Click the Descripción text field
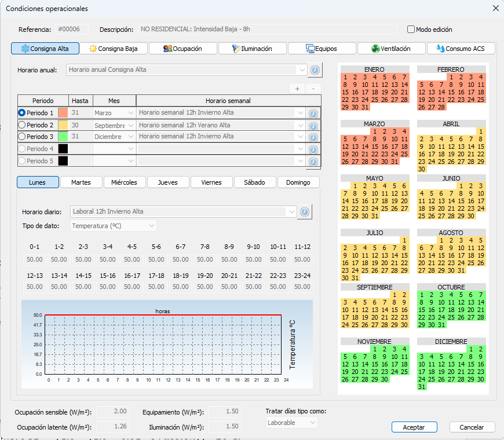 tap(268, 29)
